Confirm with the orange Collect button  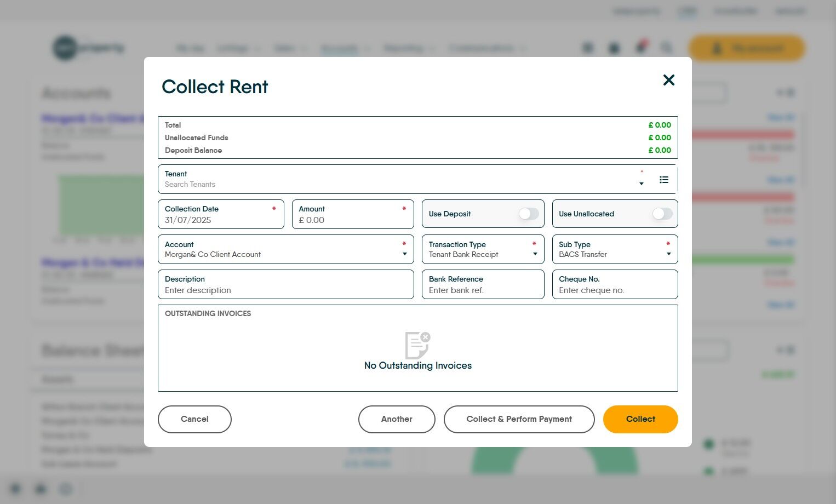tap(640, 419)
